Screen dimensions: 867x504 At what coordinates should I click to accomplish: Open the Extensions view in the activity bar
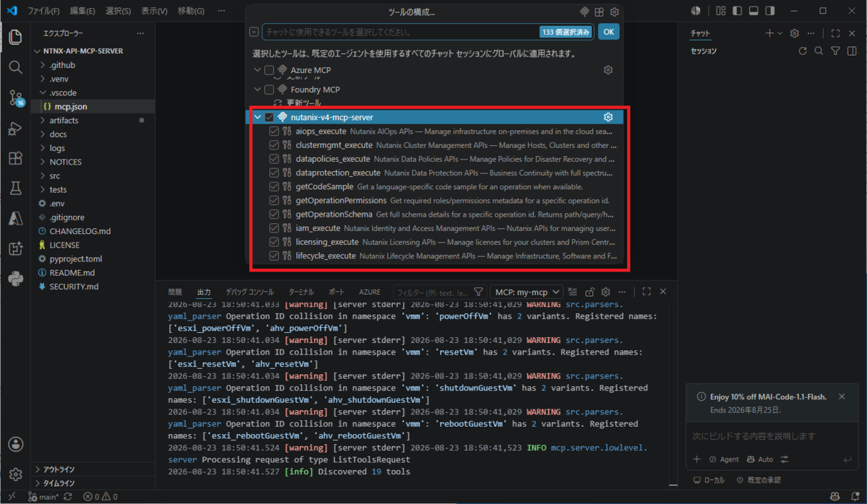click(15, 158)
